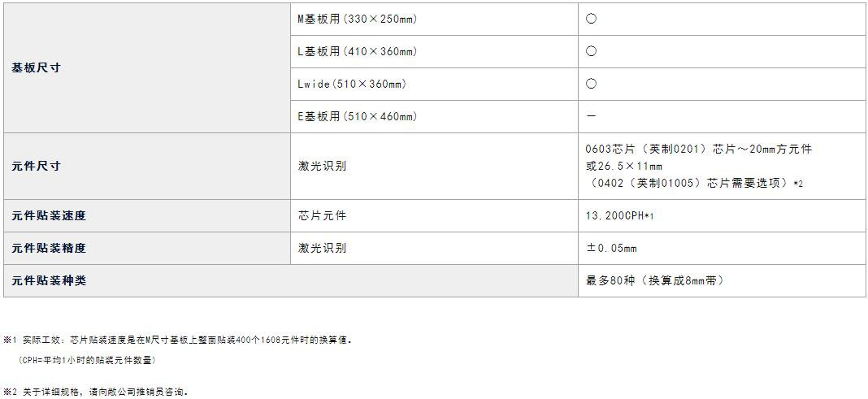This screenshot has width=868, height=399.
Task: Click the L基板用(410×360mm) cell
Action: 357,51
